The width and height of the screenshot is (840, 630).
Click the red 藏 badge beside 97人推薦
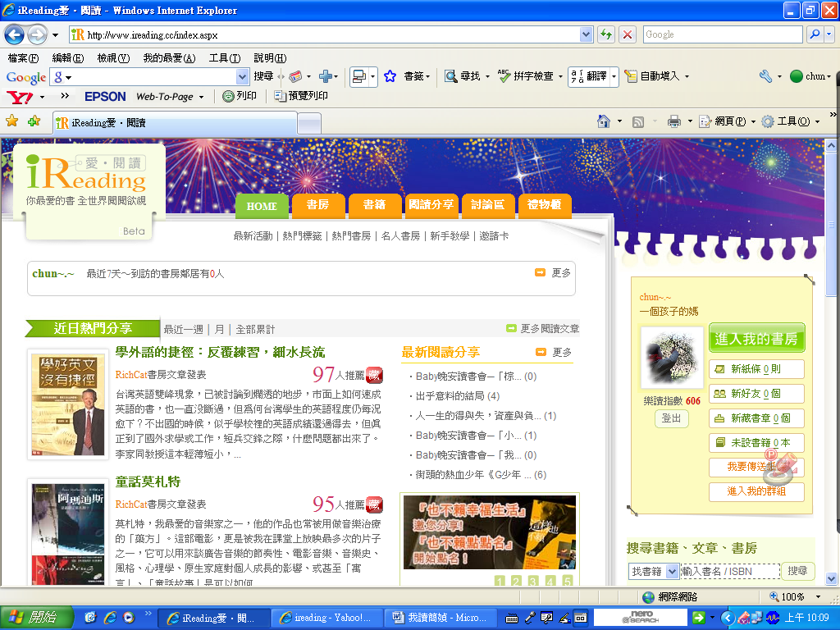click(x=374, y=374)
